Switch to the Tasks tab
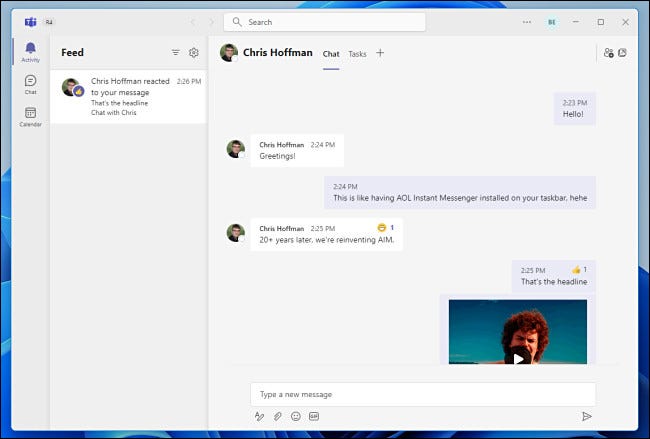Screen dimensions: 650x439 point(357,54)
